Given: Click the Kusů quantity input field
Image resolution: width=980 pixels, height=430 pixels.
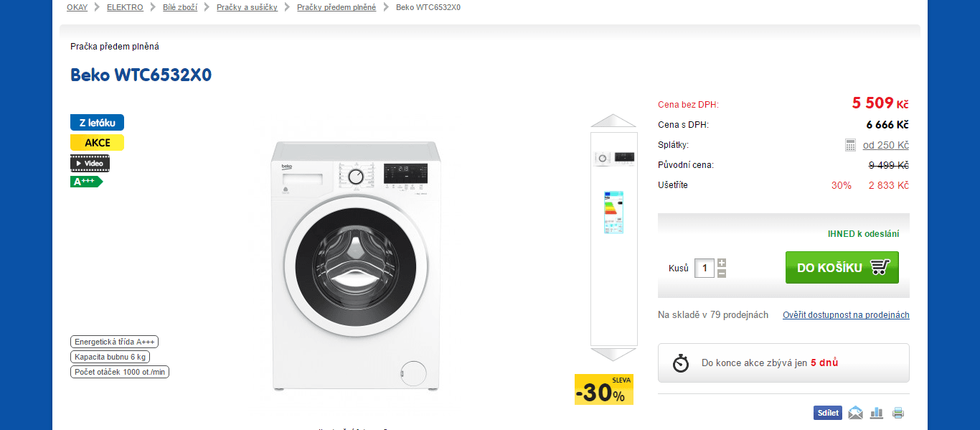Looking at the screenshot, I should pos(705,268).
